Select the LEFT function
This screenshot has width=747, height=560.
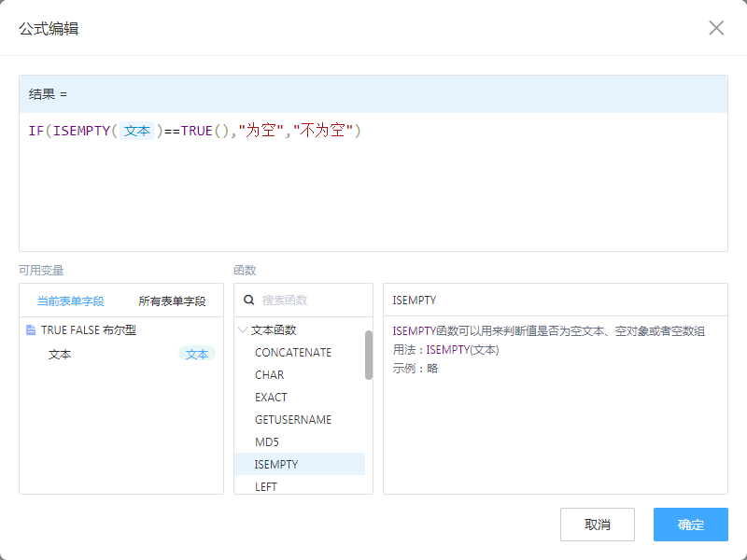coord(266,486)
